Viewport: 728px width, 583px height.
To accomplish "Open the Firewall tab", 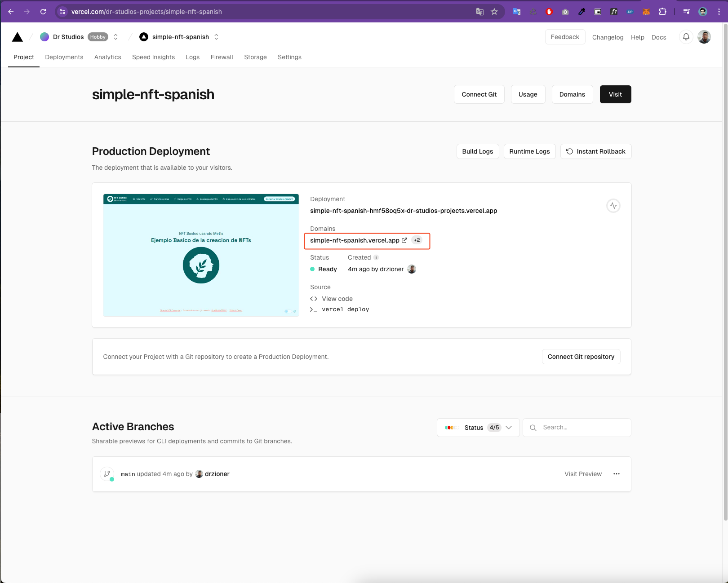I will click(x=222, y=57).
